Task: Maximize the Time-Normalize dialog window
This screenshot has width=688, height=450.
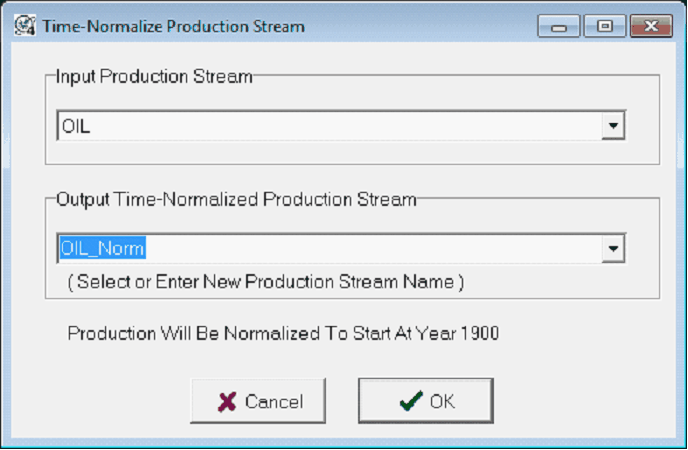Action: tap(605, 26)
